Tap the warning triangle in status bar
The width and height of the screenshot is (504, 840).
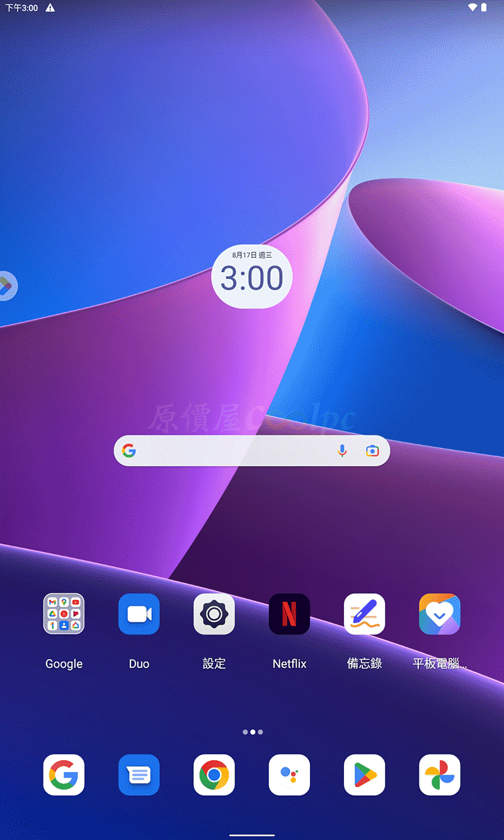tap(50, 8)
